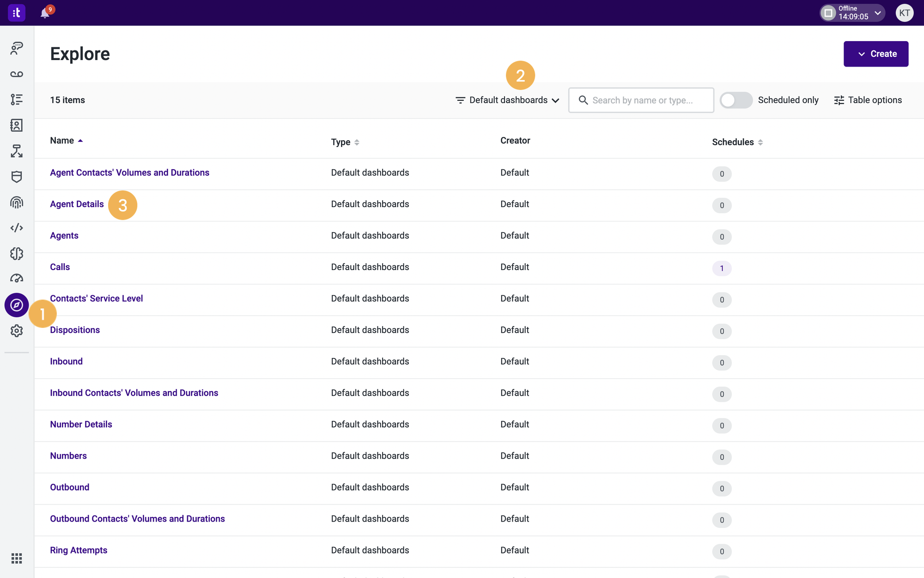Open the brain AI sidebar icon
Image resolution: width=924 pixels, height=578 pixels.
coord(17,253)
